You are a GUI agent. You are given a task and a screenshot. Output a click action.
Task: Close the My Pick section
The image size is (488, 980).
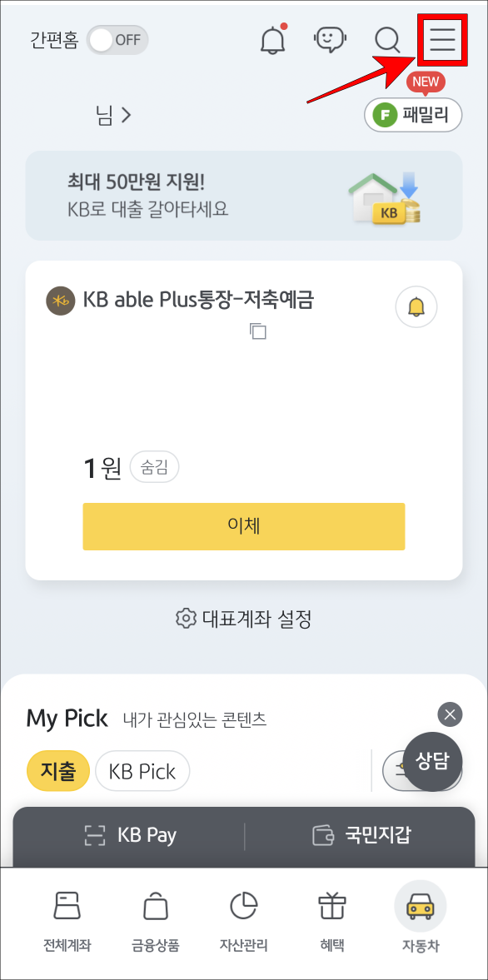click(449, 714)
